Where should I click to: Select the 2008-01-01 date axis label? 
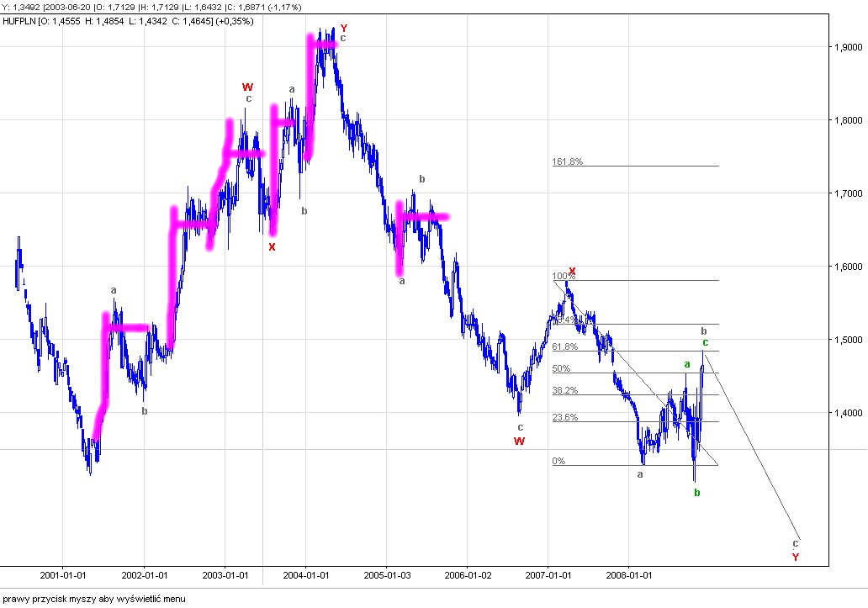click(629, 575)
